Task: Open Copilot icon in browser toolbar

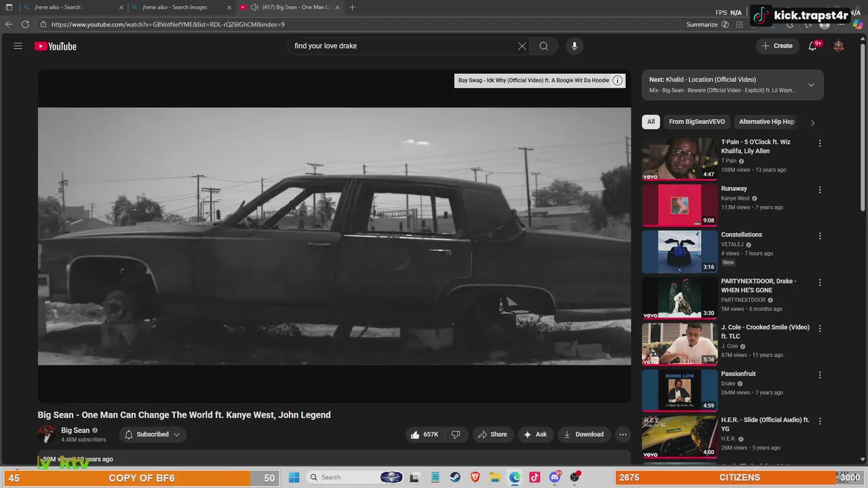Action: coord(858,24)
